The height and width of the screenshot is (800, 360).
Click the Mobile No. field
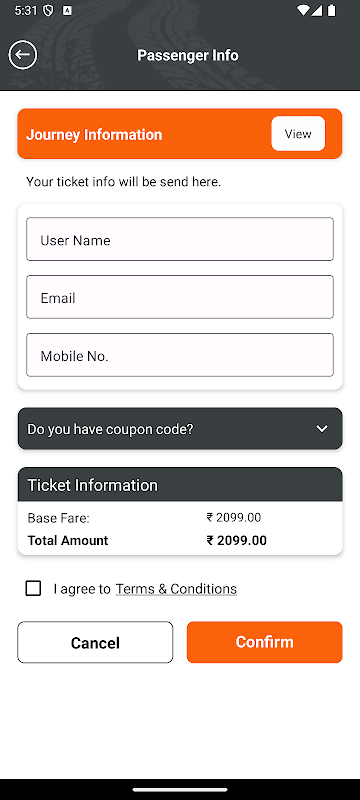(x=180, y=355)
